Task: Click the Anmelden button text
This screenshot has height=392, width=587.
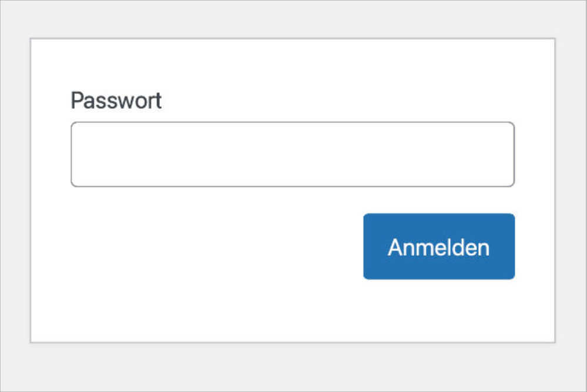Action: tap(438, 247)
